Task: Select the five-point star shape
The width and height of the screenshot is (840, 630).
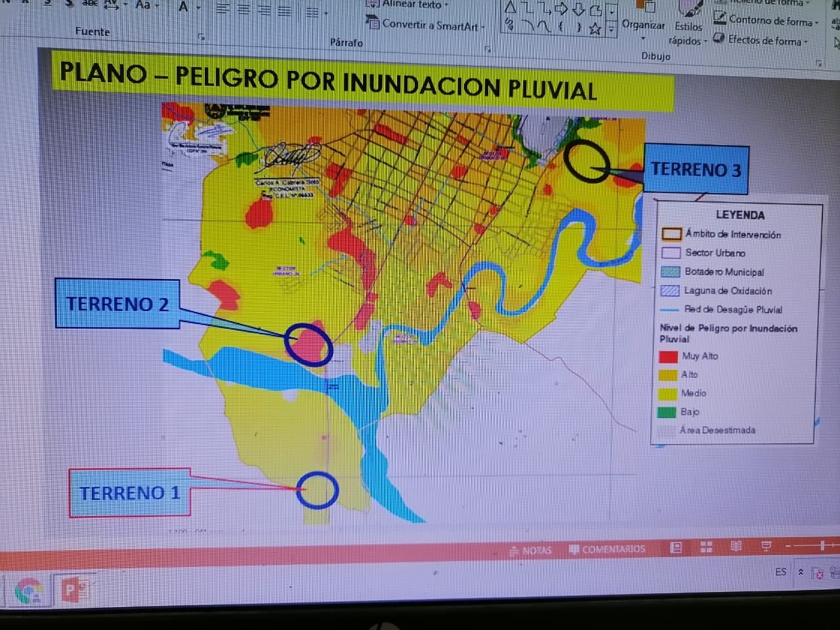Action: [x=595, y=28]
